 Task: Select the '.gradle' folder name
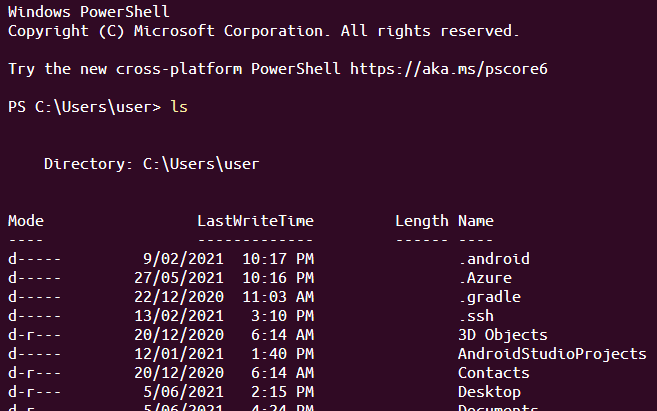(490, 297)
